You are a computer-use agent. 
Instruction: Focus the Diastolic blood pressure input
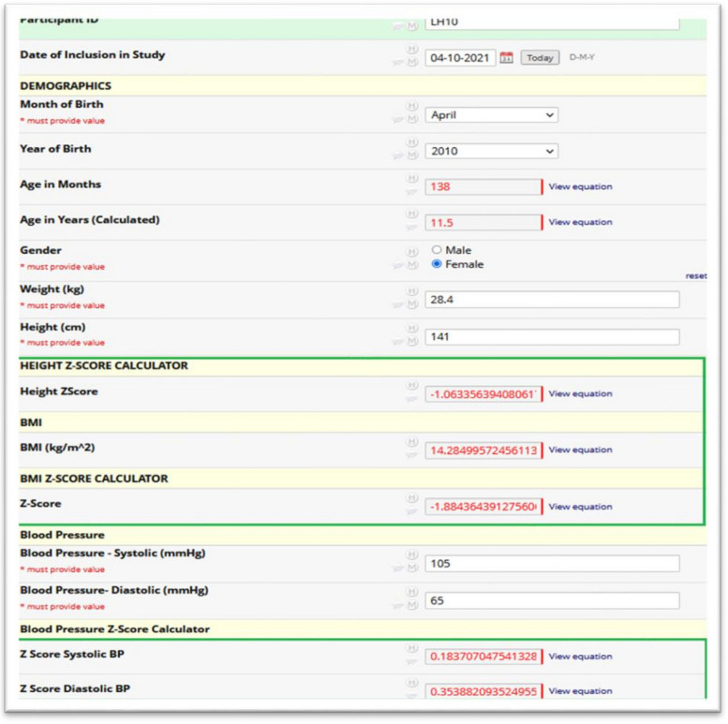point(552,600)
